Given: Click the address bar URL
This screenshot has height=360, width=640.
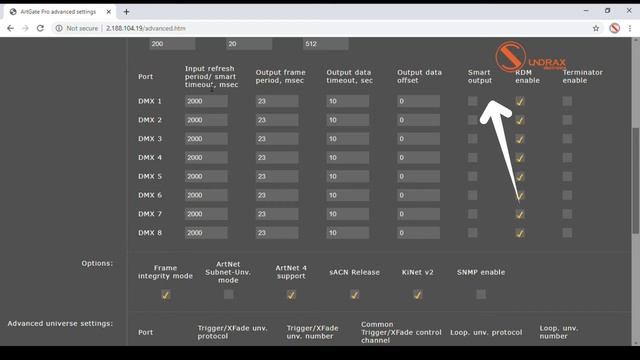Looking at the screenshot, I should [x=146, y=28].
